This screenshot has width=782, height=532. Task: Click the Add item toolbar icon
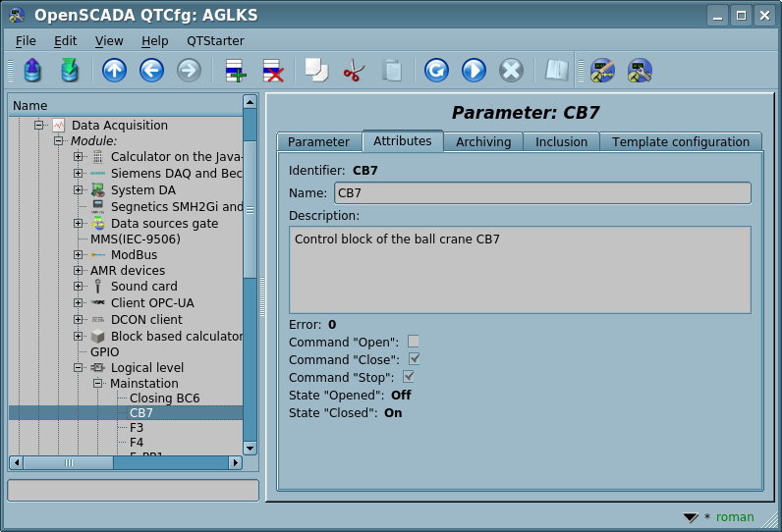pyautogui.click(x=235, y=71)
